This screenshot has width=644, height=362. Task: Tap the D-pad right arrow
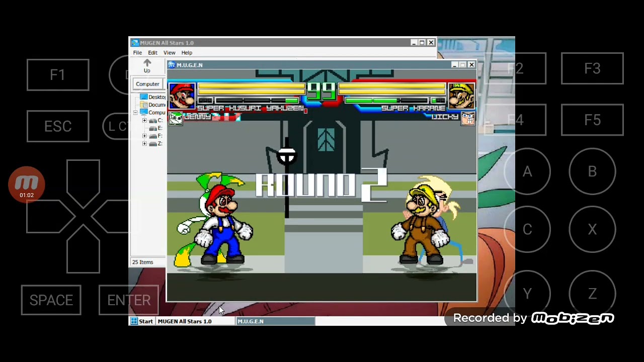(x=111, y=216)
